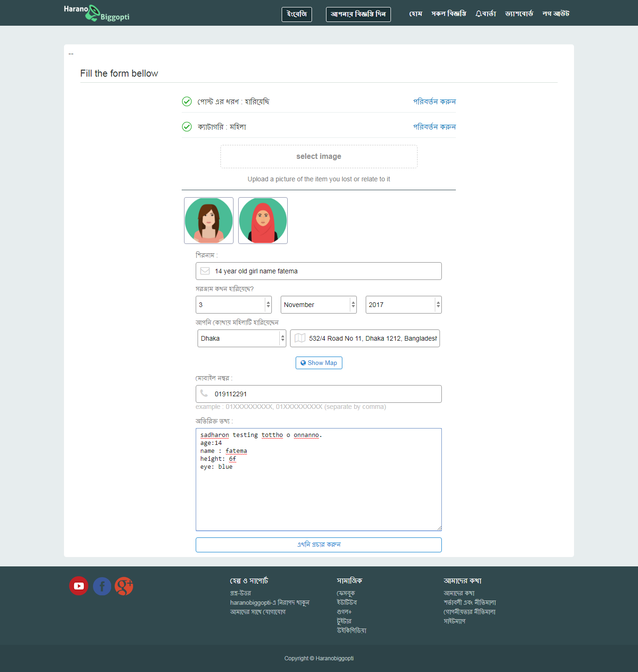Image resolution: width=638 pixels, height=672 pixels.
Task: Open the year dropdown showing 2017
Action: coord(404,305)
